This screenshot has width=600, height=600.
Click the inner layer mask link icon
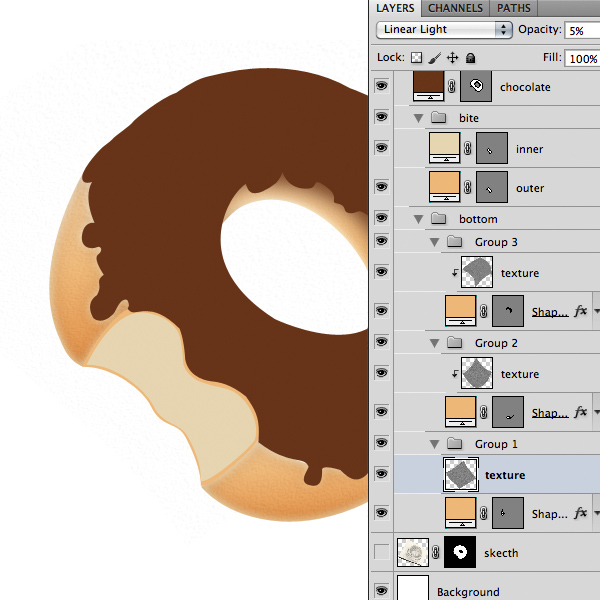468,148
